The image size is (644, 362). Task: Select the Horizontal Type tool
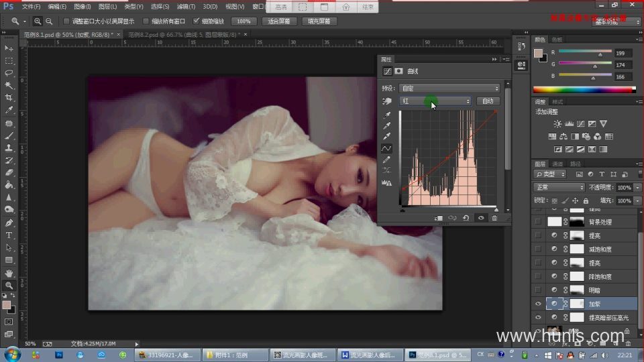point(9,235)
